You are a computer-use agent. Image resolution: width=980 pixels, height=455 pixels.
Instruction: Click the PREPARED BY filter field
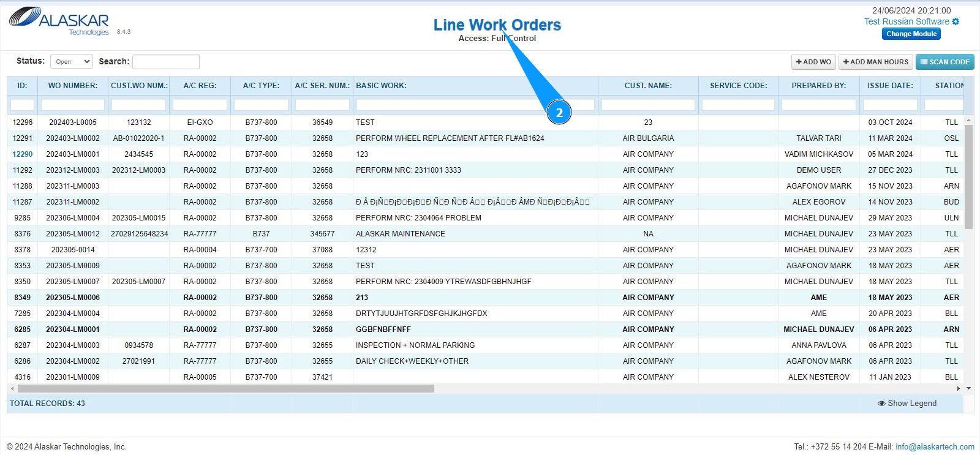[819, 105]
